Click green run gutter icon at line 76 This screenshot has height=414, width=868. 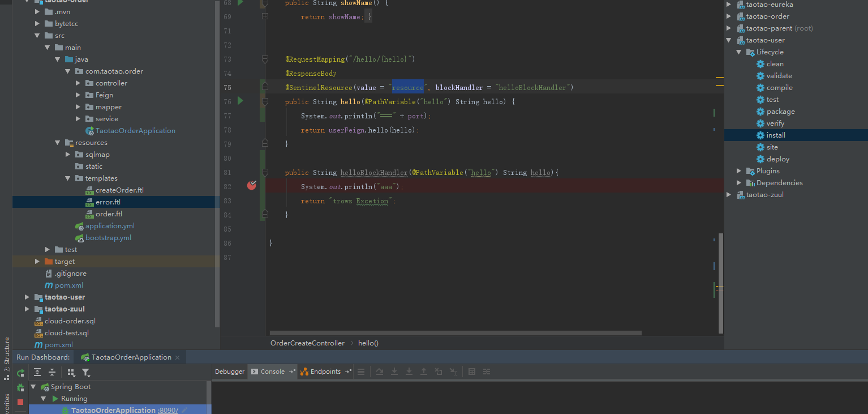pyautogui.click(x=240, y=101)
